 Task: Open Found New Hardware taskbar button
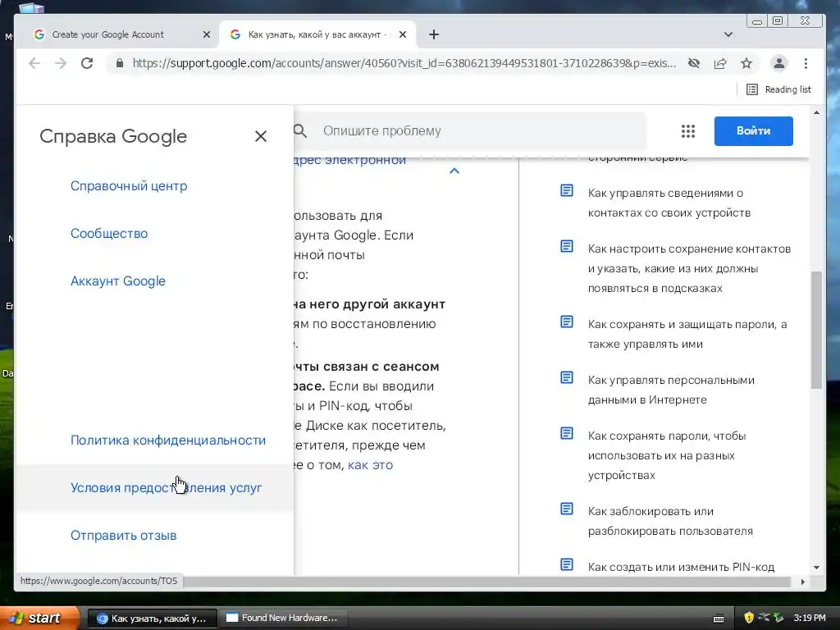tap(282, 619)
